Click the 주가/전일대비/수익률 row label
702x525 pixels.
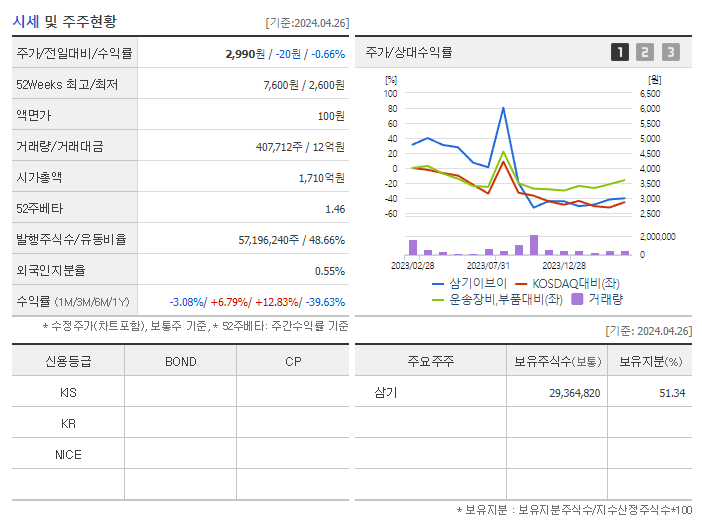coord(74,53)
